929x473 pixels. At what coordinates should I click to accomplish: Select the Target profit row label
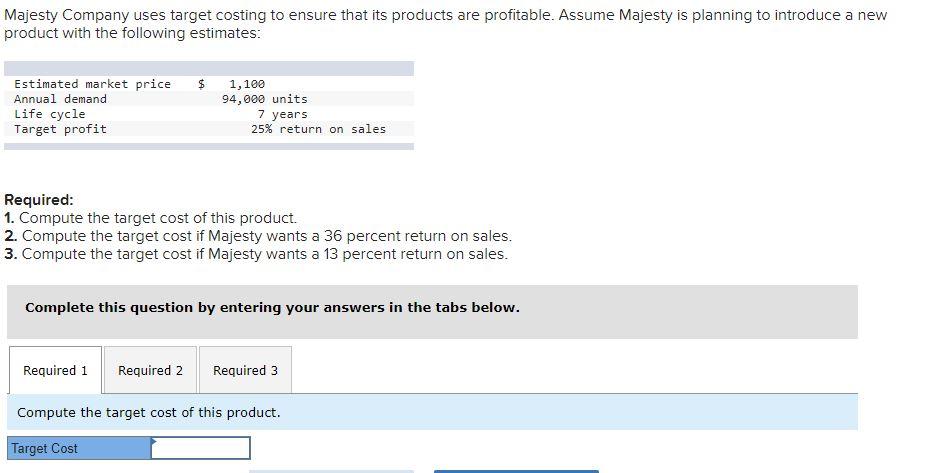coord(60,129)
